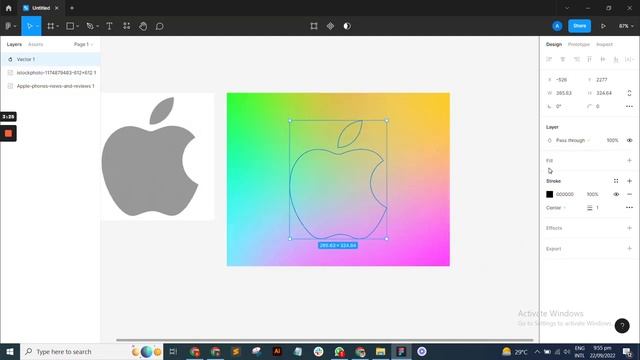This screenshot has width=640, height=360.
Task: Select the Vector 1 layer
Action: [x=50, y=59]
